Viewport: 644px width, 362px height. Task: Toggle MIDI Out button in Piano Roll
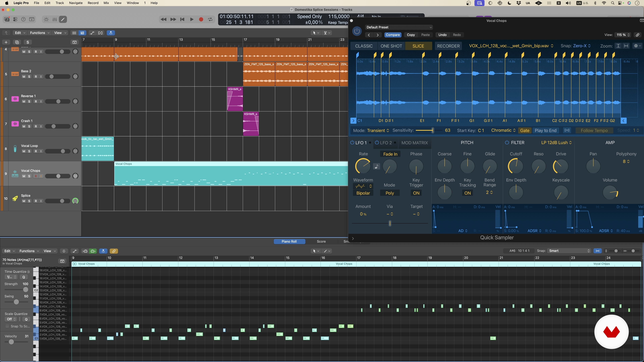pyautogui.click(x=93, y=251)
